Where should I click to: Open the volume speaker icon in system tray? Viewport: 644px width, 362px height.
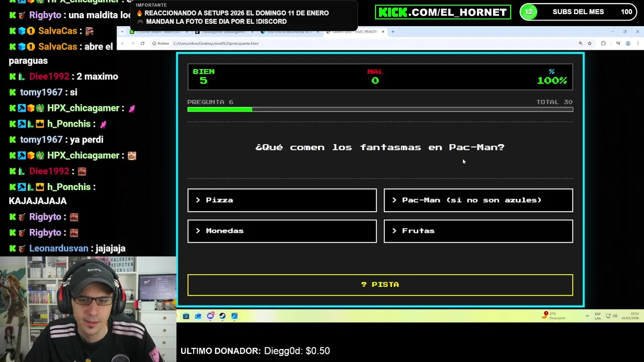coord(614,316)
